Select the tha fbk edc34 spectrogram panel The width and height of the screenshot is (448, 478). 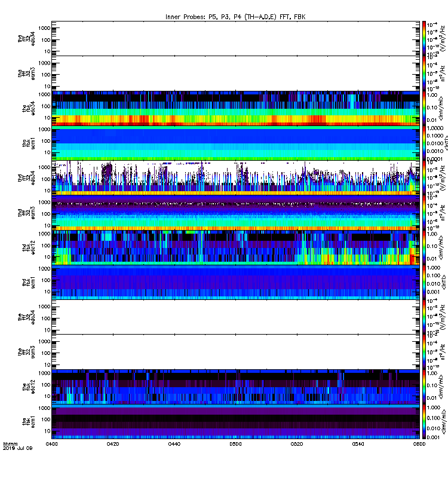(x=235, y=108)
